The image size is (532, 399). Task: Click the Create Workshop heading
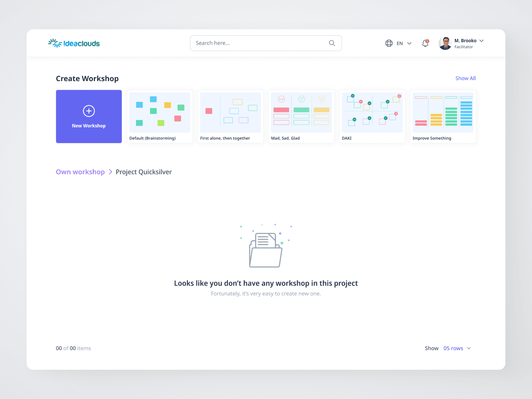87,78
